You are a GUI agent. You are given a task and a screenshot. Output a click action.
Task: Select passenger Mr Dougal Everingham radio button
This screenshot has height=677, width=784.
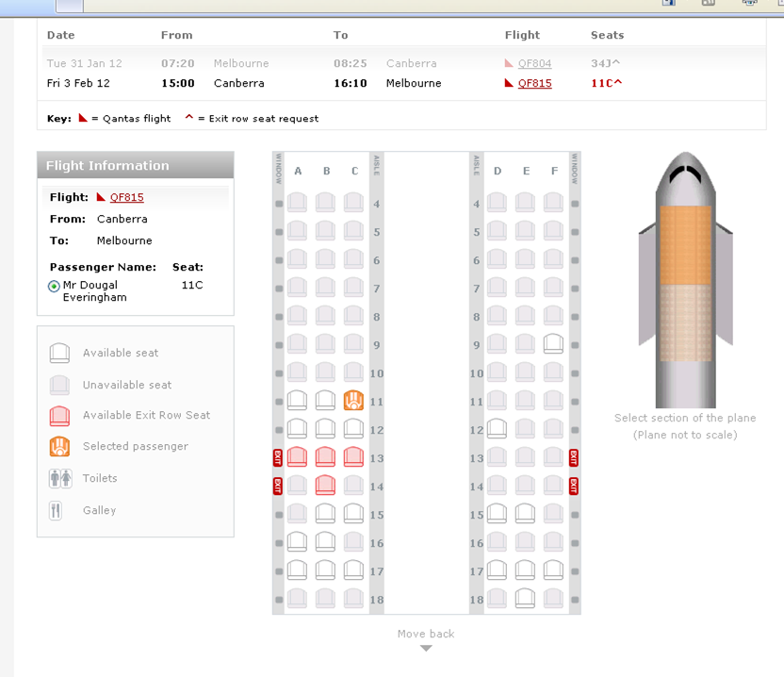click(x=54, y=286)
